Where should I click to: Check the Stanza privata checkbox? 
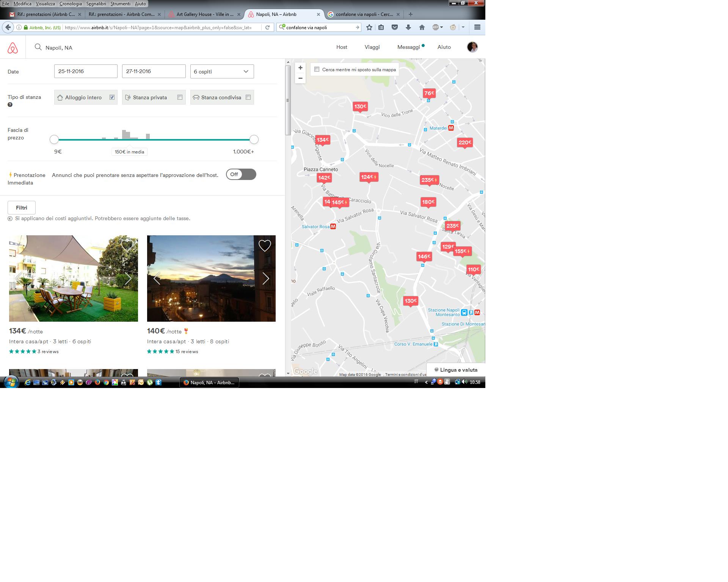180,97
